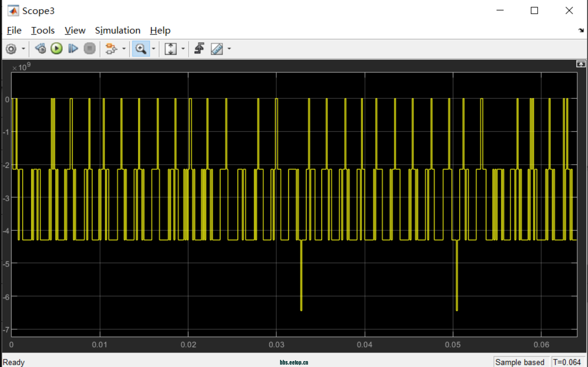Click the ×10⁹ axis exponent label
The image size is (588, 367).
pos(21,67)
